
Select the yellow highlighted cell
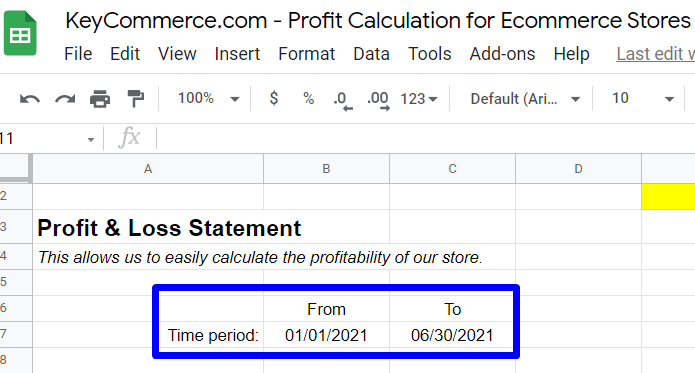[668, 196]
